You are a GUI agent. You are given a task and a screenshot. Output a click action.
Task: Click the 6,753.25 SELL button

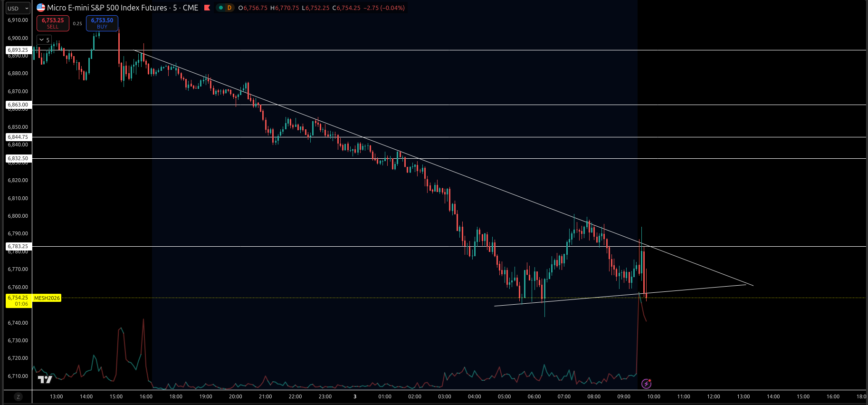(53, 23)
